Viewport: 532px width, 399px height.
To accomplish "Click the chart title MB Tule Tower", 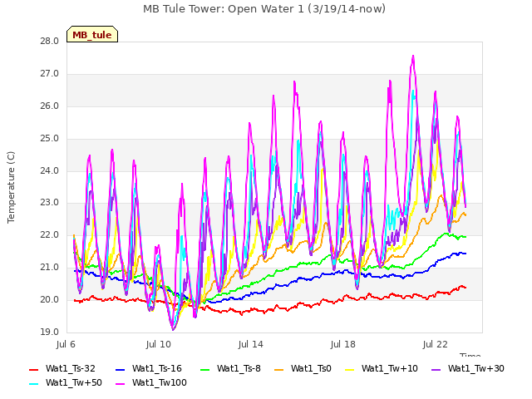I will [x=264, y=9].
